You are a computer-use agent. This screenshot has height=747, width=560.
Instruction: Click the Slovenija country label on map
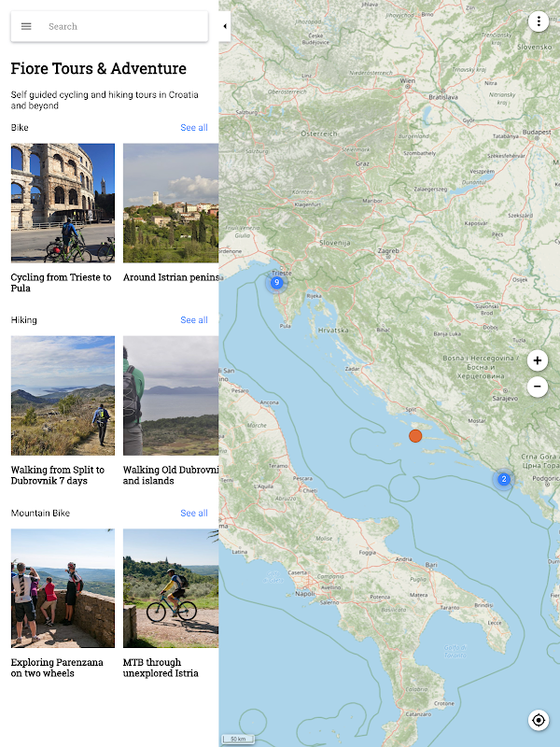click(x=335, y=243)
